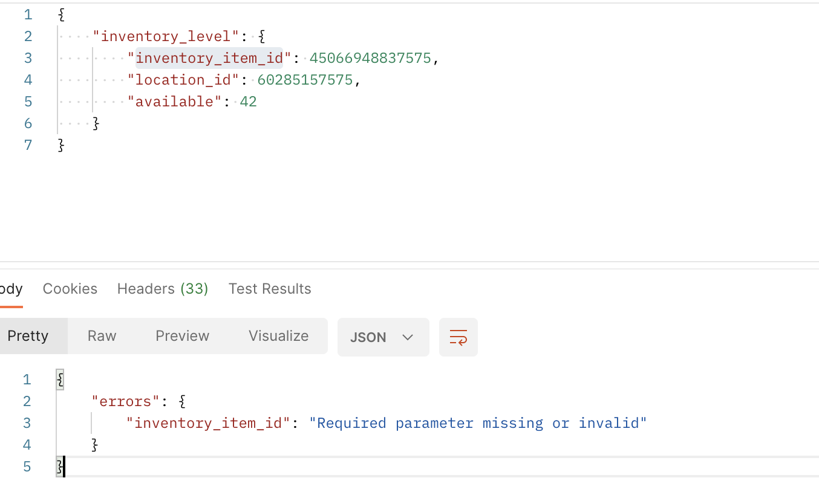Open the Visualize response view
Screen dimensions: 819x504
(x=278, y=336)
